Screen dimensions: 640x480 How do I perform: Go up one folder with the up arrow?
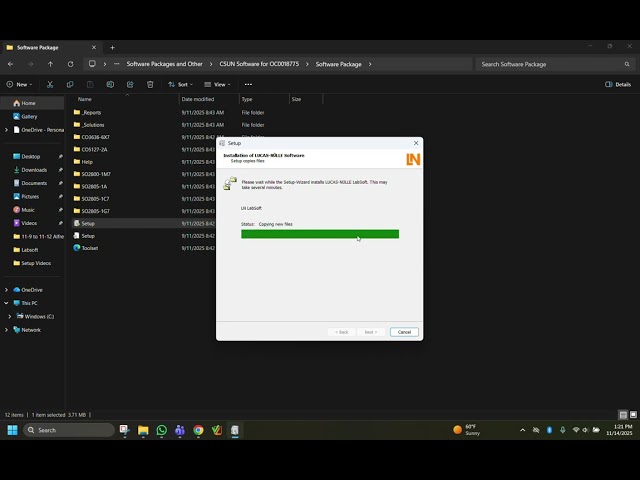point(50,64)
